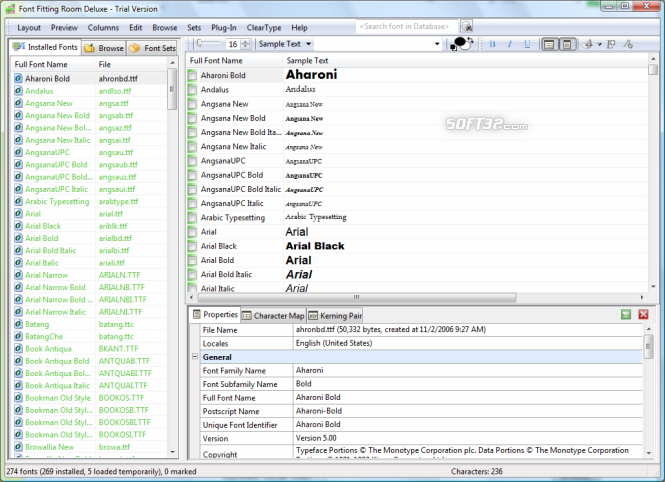Open the Browse menu in menu bar
The height and width of the screenshot is (482, 665).
pos(165,28)
